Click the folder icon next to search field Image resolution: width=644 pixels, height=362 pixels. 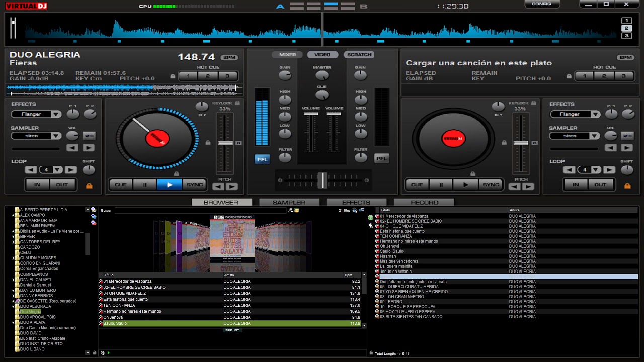(x=297, y=210)
